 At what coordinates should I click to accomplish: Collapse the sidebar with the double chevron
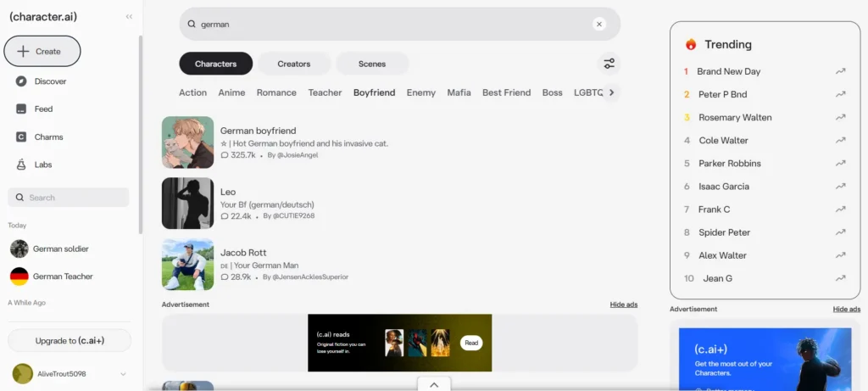point(129,17)
